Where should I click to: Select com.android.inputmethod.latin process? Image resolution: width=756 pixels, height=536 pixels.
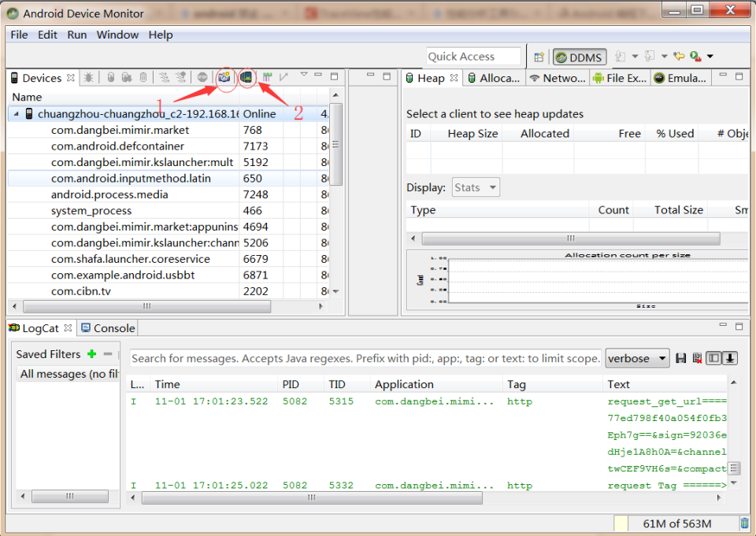[132, 179]
